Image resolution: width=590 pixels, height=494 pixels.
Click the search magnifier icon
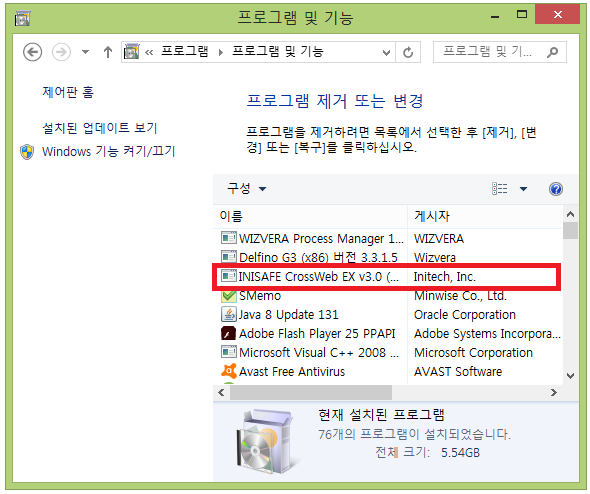point(552,52)
